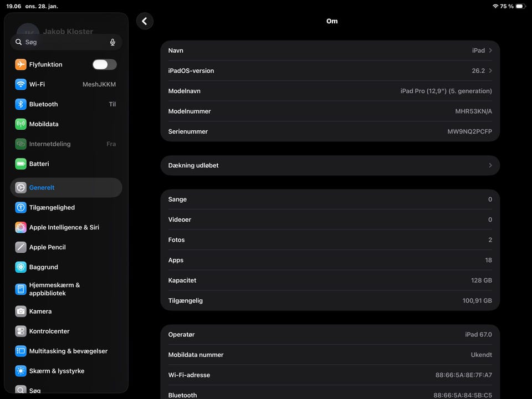
Task: Tap the clock time 19.06
Action: [x=13, y=7]
